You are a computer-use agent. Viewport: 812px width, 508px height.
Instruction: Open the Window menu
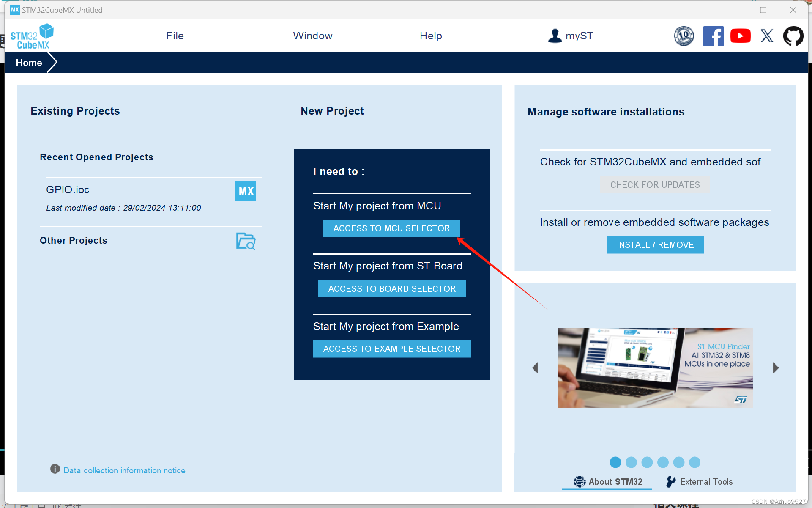pyautogui.click(x=313, y=36)
